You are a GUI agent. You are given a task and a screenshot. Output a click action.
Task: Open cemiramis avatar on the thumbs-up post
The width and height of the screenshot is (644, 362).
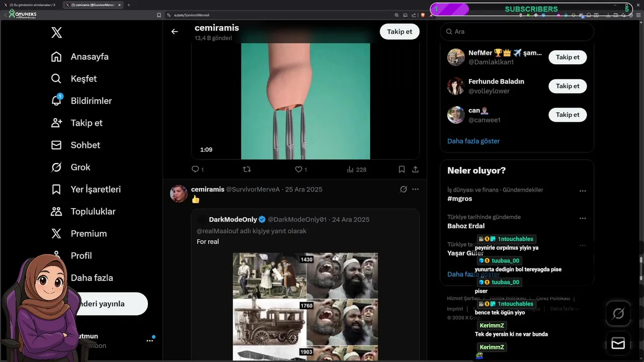click(179, 194)
